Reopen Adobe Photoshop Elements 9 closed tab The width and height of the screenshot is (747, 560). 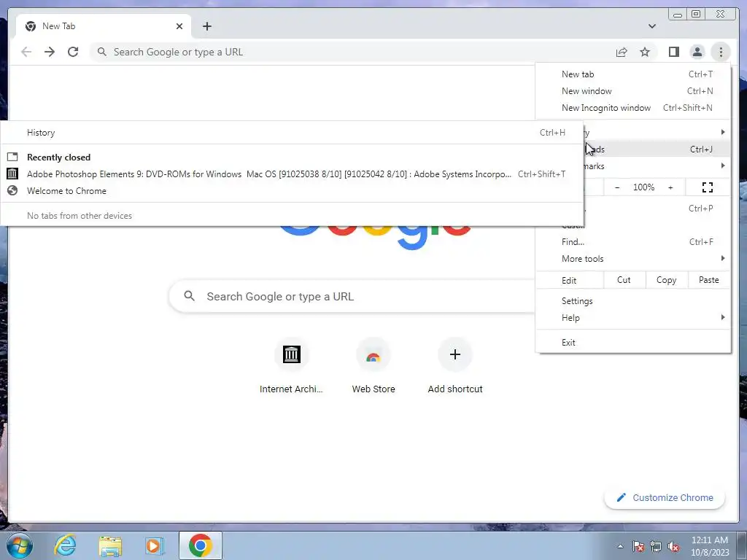tap(292, 174)
